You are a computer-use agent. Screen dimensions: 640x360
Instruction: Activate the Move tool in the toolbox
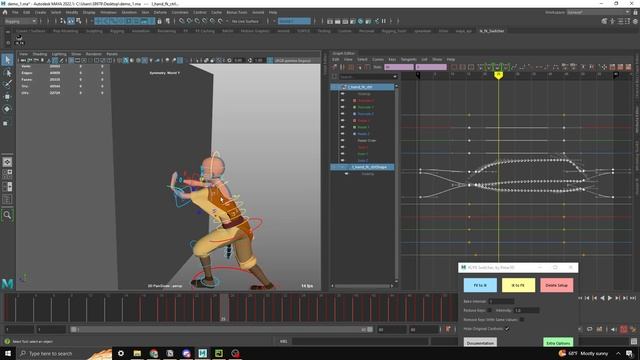(7, 97)
